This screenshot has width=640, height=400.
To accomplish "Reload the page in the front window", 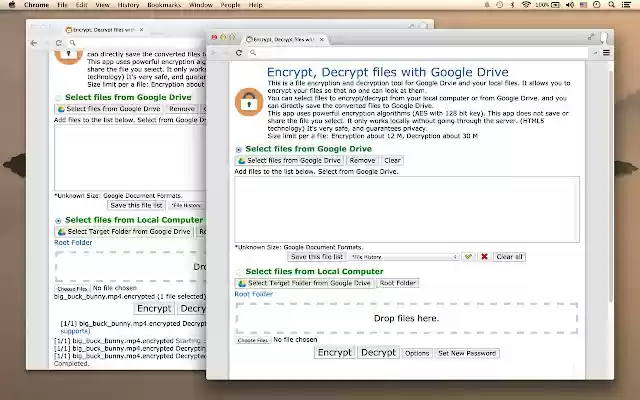I will click(239, 53).
